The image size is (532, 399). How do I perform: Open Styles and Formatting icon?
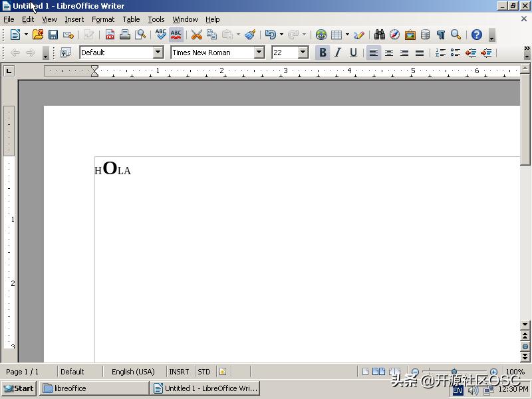(x=66, y=53)
